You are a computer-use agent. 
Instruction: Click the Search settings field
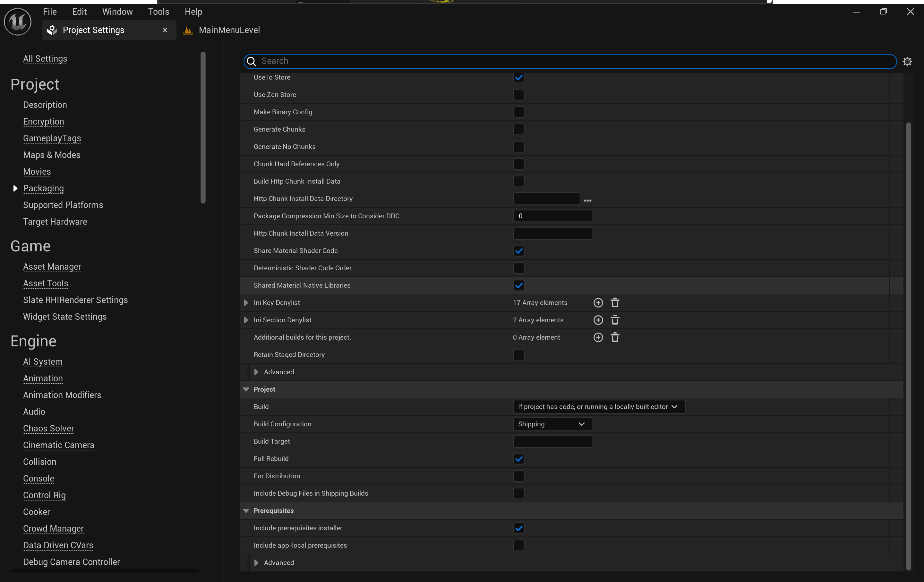point(570,61)
